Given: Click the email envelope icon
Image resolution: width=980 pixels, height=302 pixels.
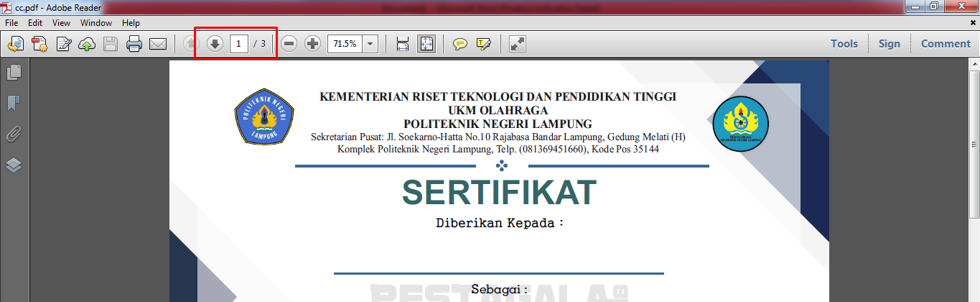Looking at the screenshot, I should [x=158, y=44].
